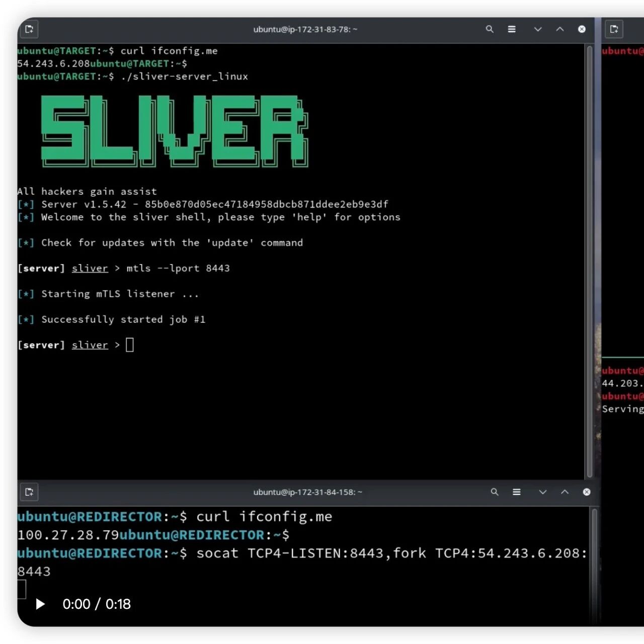Click the 'Serving' text in right terminal
Viewport: 644px width, 644px height.
623,409
